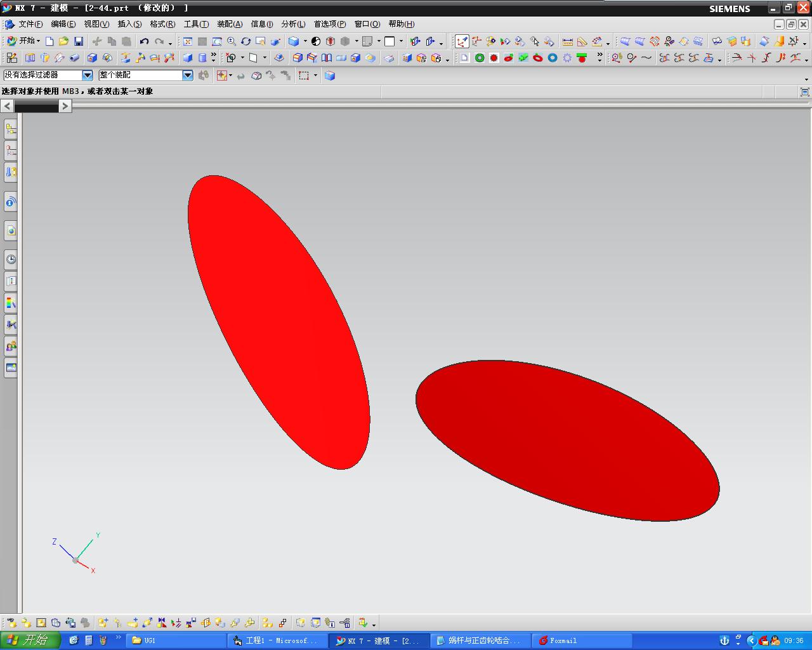The height and width of the screenshot is (650, 812).
Task: Click the Open file folder icon
Action: (63, 41)
